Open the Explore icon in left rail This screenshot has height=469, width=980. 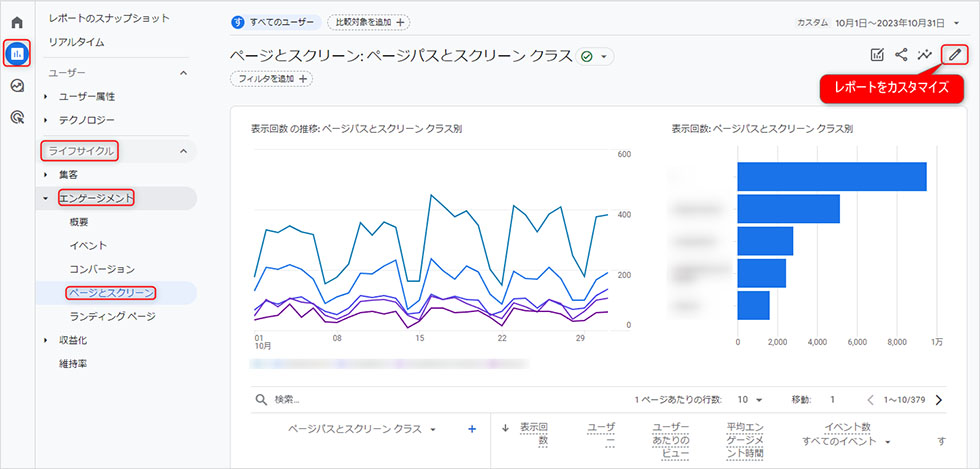pos(18,86)
